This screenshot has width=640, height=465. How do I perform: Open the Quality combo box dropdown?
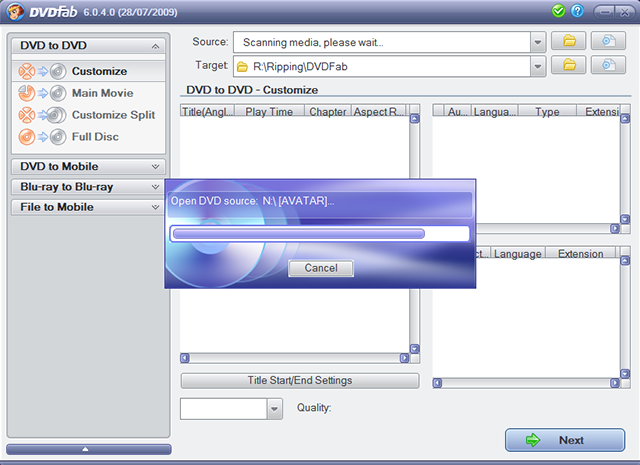pos(275,409)
